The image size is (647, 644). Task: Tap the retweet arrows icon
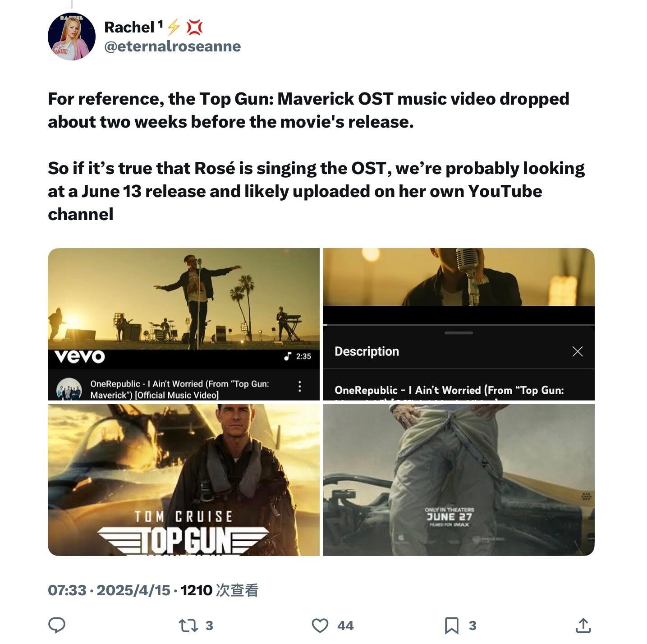pyautogui.click(x=188, y=625)
